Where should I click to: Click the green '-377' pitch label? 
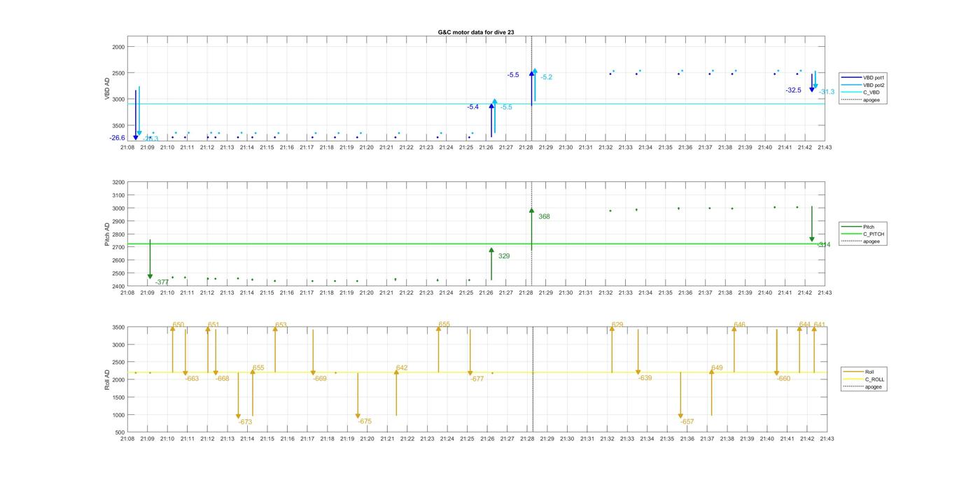tap(162, 282)
